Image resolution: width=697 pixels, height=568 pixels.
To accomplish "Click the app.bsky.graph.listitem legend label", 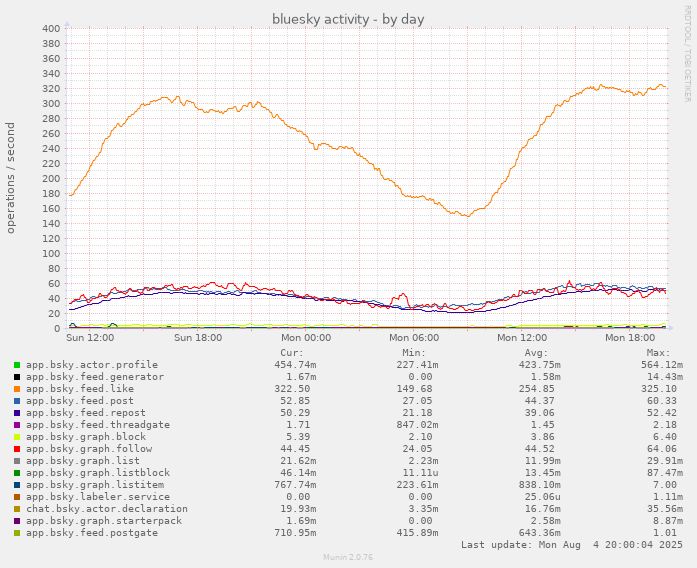I will click(x=95, y=485).
